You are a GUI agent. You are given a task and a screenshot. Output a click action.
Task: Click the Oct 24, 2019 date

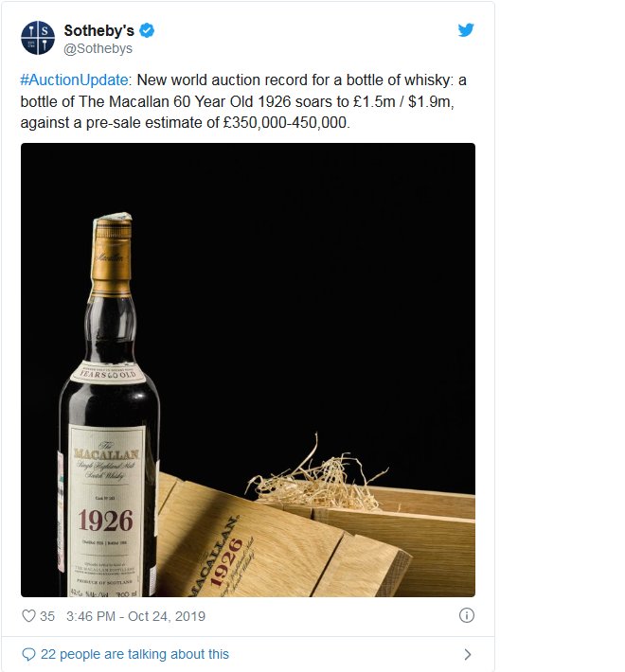coord(167,616)
